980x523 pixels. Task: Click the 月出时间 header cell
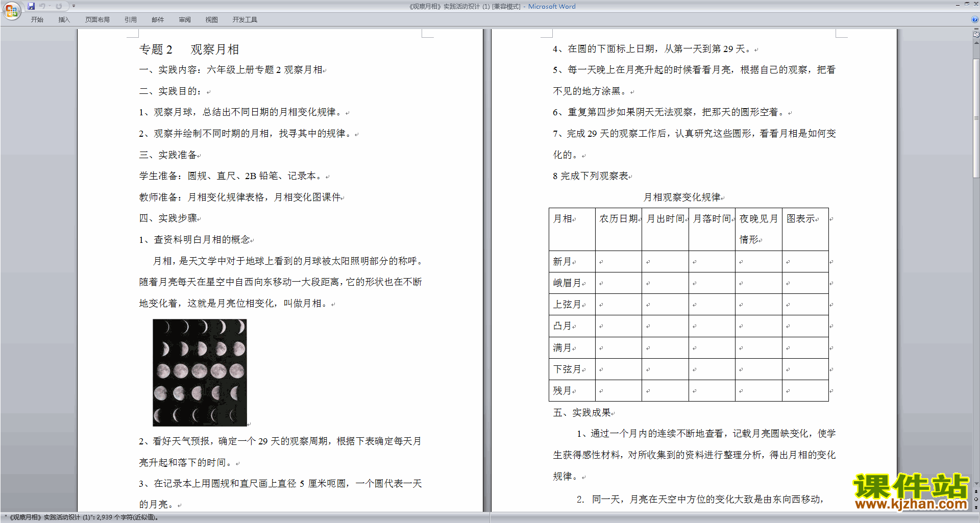[x=665, y=229]
